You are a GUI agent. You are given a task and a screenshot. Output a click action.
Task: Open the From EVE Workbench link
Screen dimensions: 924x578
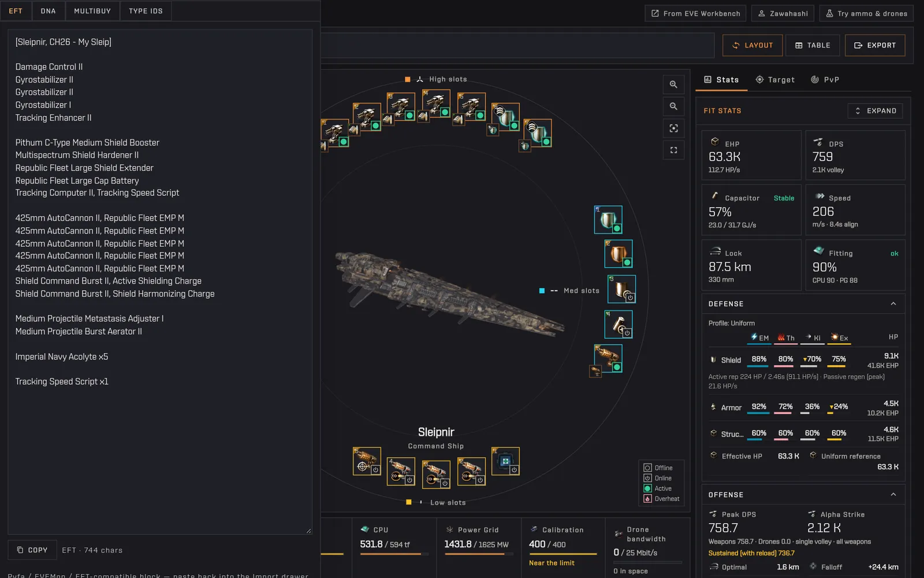click(695, 13)
